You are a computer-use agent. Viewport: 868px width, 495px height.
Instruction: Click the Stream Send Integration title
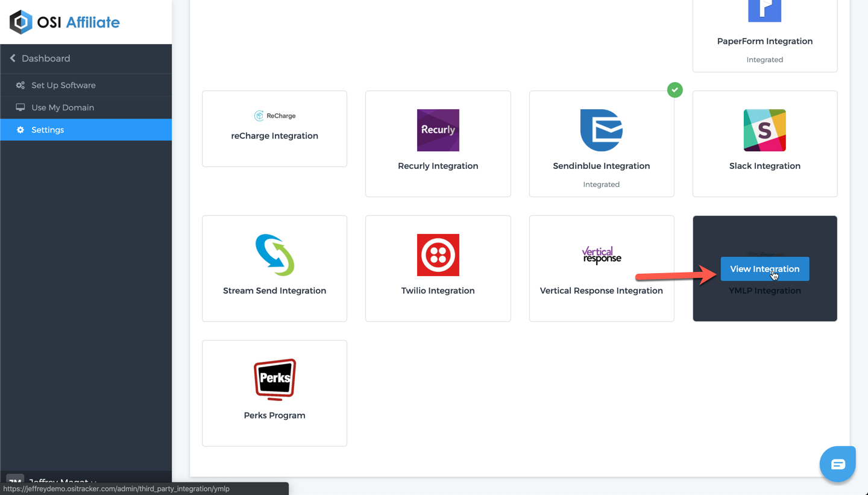click(x=275, y=291)
